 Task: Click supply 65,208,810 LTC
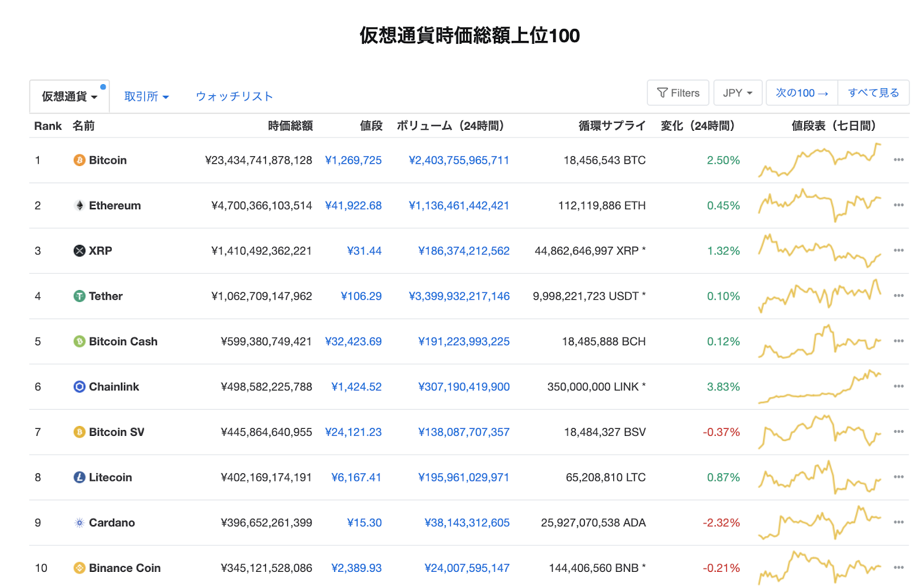click(606, 477)
